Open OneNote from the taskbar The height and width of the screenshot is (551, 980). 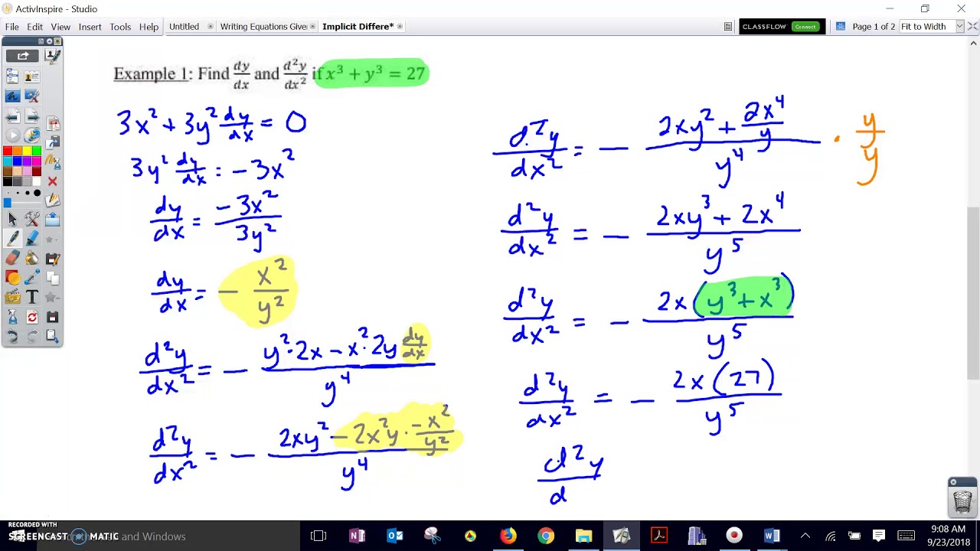point(357,536)
